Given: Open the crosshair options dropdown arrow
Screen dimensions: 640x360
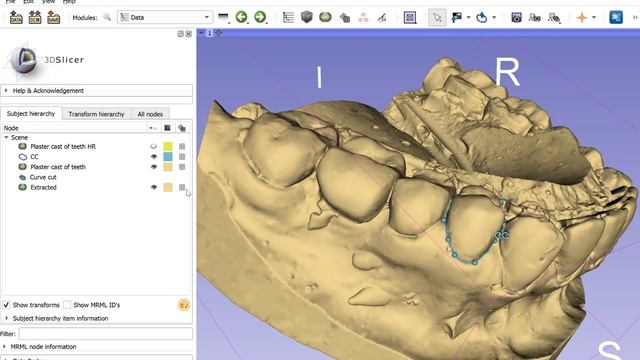Looking at the screenshot, I should point(594,18).
